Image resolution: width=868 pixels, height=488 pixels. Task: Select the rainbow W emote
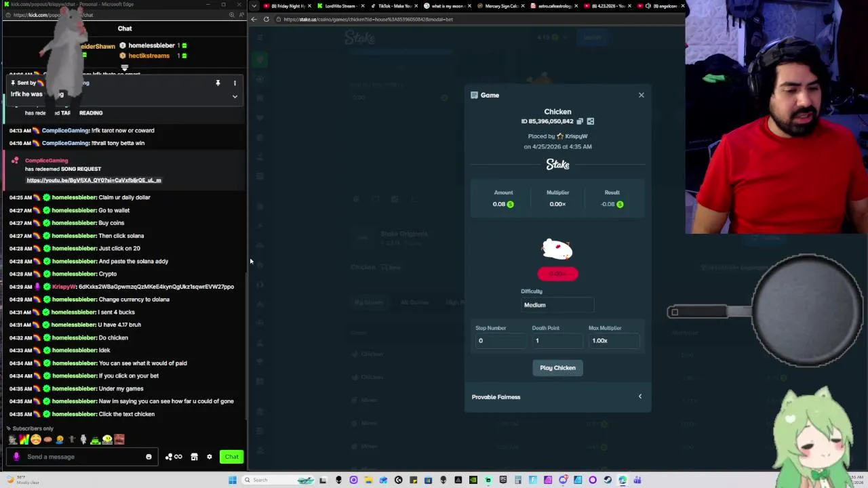pos(24,440)
